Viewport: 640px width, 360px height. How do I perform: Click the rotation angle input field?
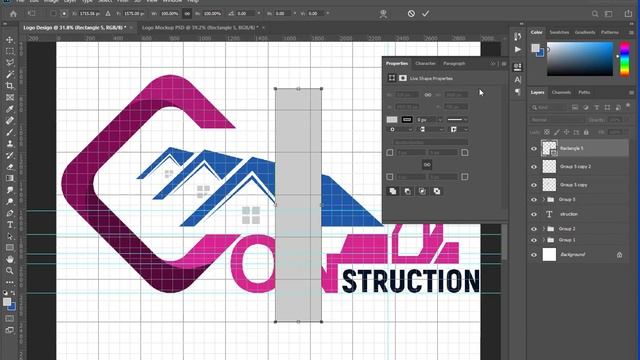(247, 13)
